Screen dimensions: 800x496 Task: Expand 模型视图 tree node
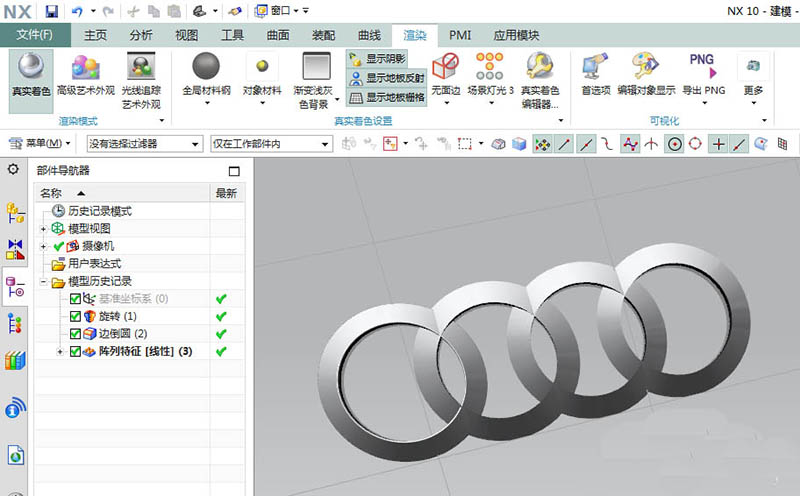[x=43, y=229]
